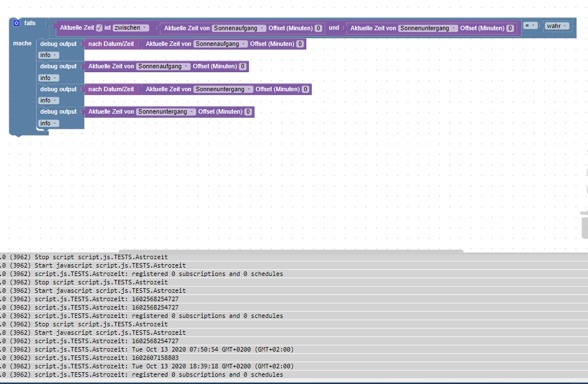Open info level dropdown of second debug output
The height and width of the screenshot is (384, 588).
(48, 78)
